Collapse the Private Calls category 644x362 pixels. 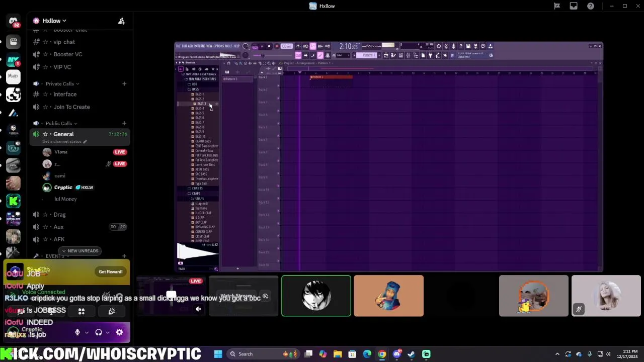62,83
